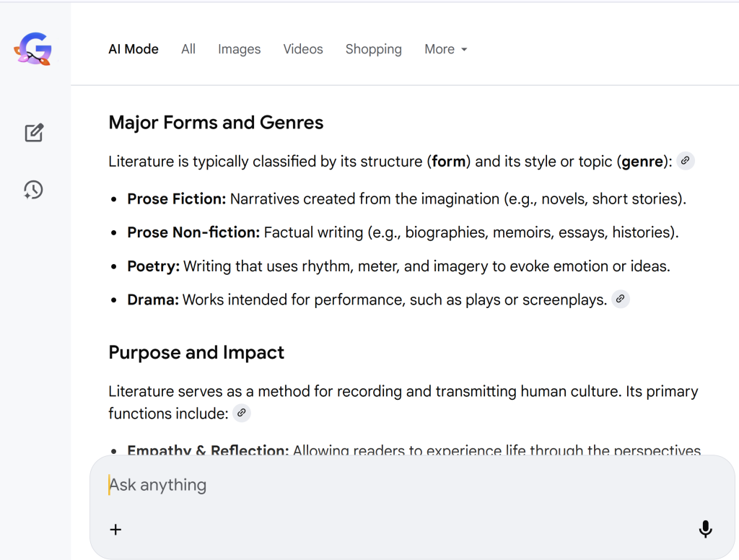Start a new chat with the compose icon

34,133
